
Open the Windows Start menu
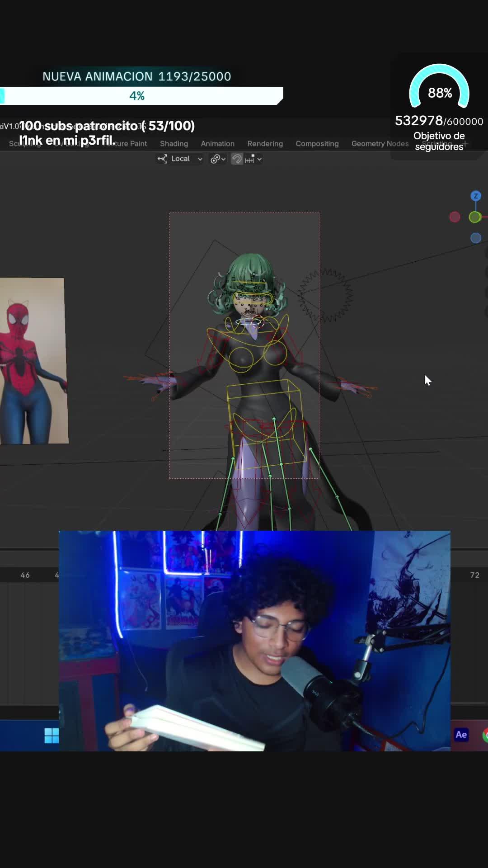click(52, 736)
